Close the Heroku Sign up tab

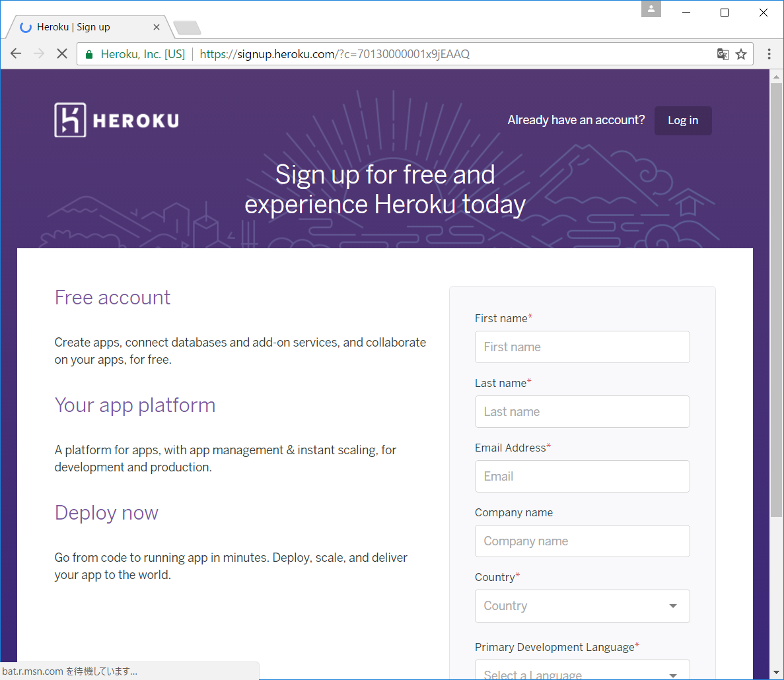[x=157, y=27]
